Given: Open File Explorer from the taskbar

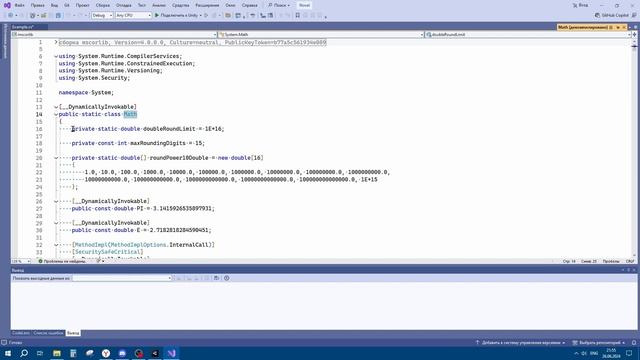Looking at the screenshot, I should coord(57,353).
